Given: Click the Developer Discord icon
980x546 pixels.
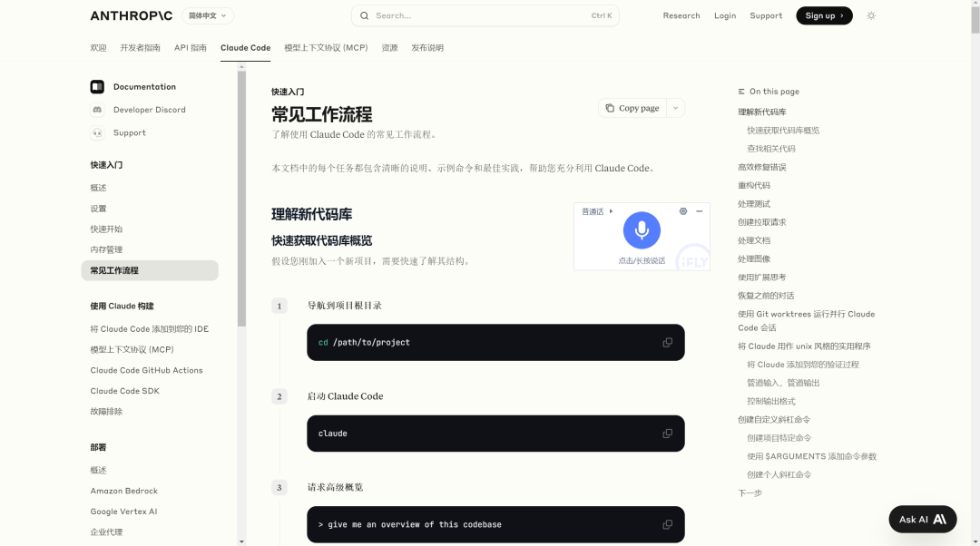Looking at the screenshot, I should point(97,110).
